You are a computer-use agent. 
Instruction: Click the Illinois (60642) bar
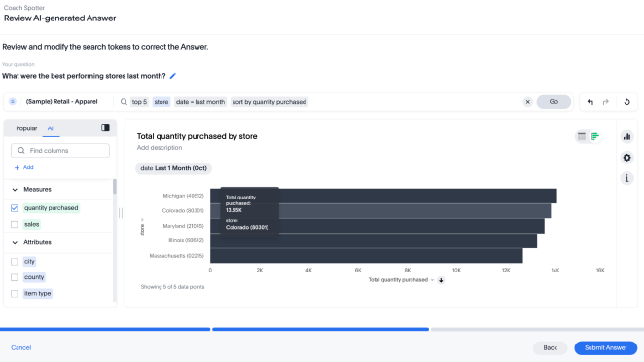pyautogui.click(x=374, y=240)
